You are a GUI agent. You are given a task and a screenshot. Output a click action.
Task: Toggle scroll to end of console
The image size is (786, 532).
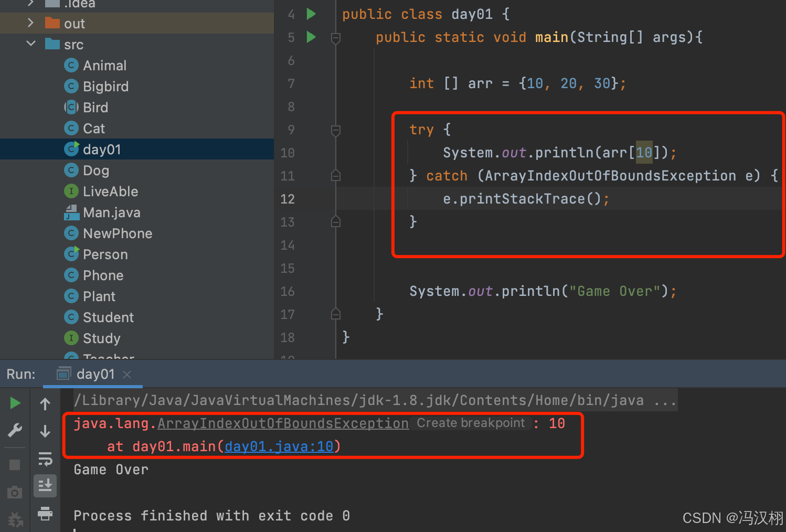45,485
